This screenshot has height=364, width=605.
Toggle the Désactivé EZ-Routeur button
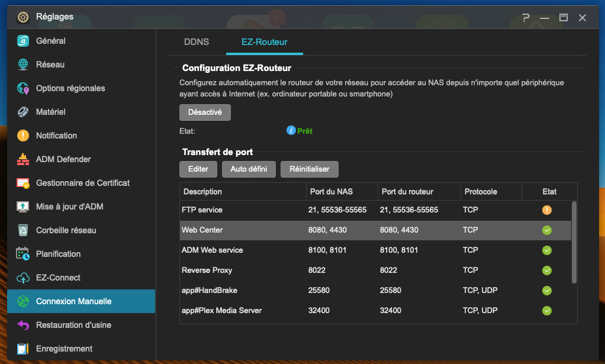(x=205, y=112)
